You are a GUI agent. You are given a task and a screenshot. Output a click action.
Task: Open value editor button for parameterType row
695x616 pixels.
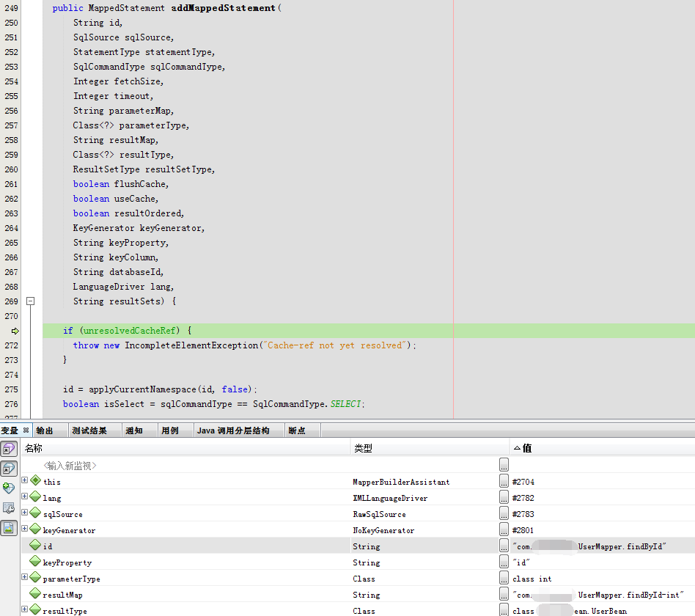pos(504,577)
